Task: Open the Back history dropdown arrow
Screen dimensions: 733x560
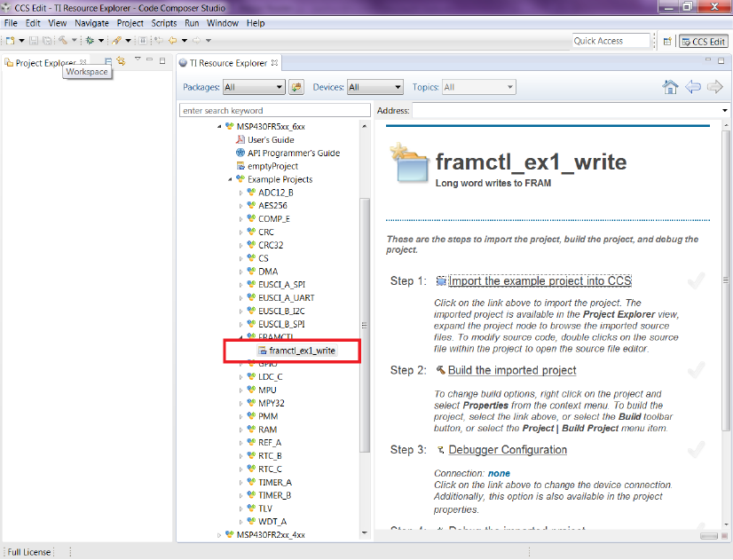Action: [x=185, y=41]
